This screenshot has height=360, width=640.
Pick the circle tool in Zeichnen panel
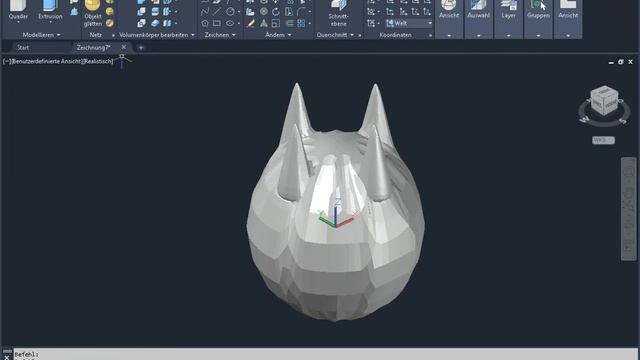point(230,12)
